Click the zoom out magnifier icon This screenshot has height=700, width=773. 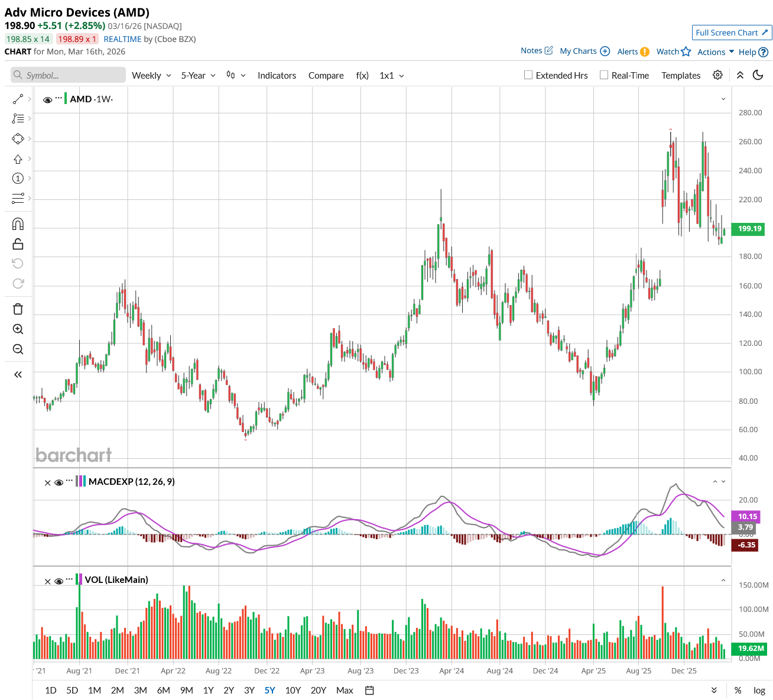pos(18,349)
